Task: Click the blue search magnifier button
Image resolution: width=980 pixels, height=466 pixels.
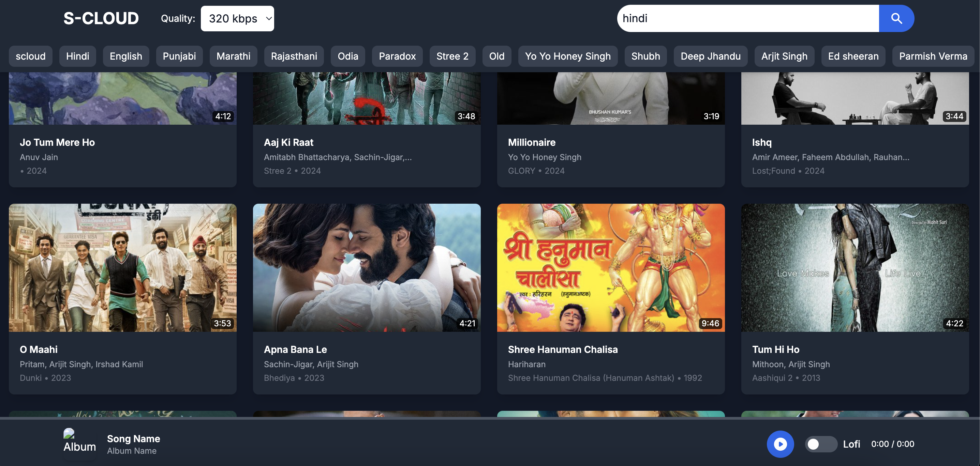Action: pyautogui.click(x=896, y=18)
